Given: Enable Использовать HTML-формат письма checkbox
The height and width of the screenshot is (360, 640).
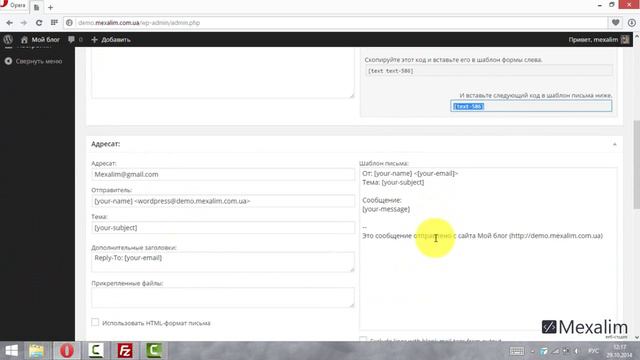Looking at the screenshot, I should [x=95, y=322].
